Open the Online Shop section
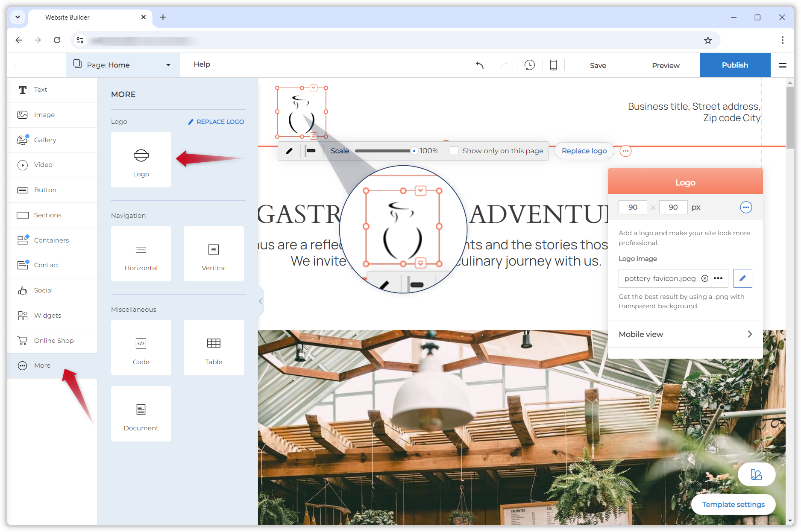This screenshot has width=801, height=532. (x=54, y=340)
